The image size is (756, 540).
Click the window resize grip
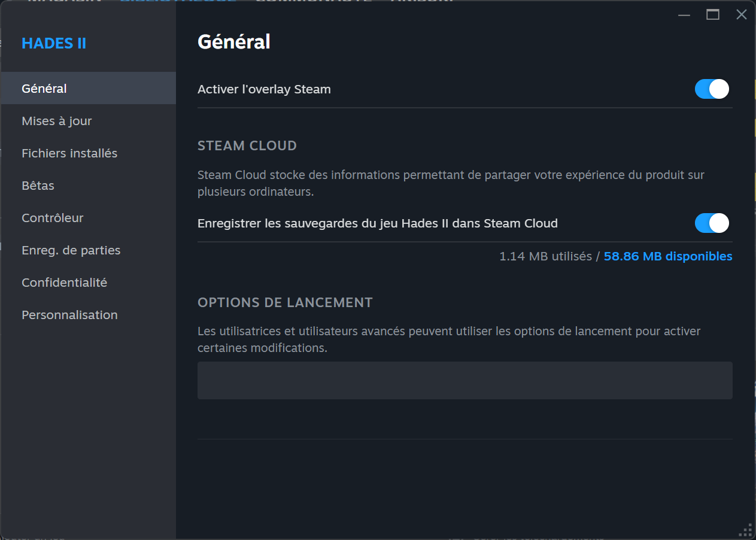(746, 530)
